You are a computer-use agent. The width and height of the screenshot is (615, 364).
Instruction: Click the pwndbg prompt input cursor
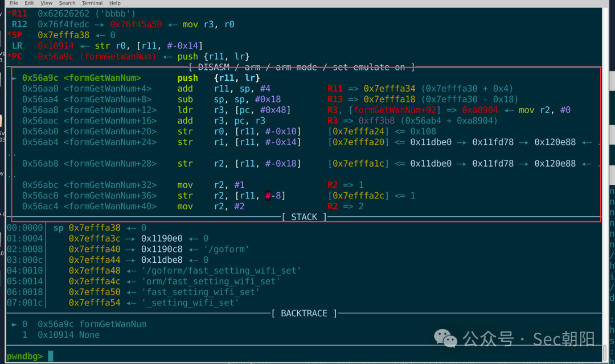(51, 356)
